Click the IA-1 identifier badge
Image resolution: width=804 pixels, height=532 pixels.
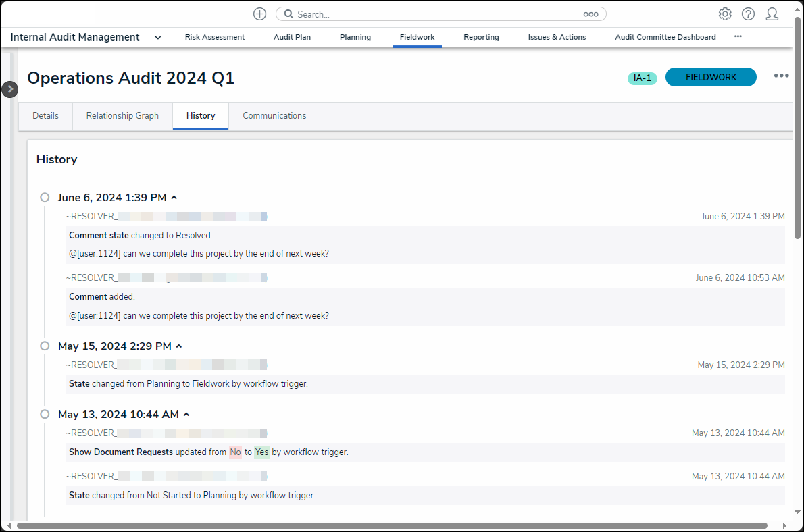pos(642,78)
